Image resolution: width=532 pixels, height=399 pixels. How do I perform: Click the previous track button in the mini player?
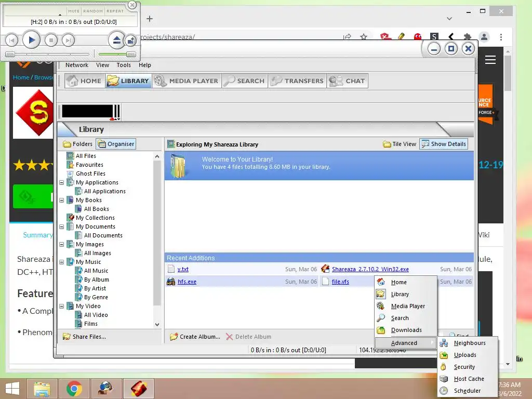[x=11, y=41]
